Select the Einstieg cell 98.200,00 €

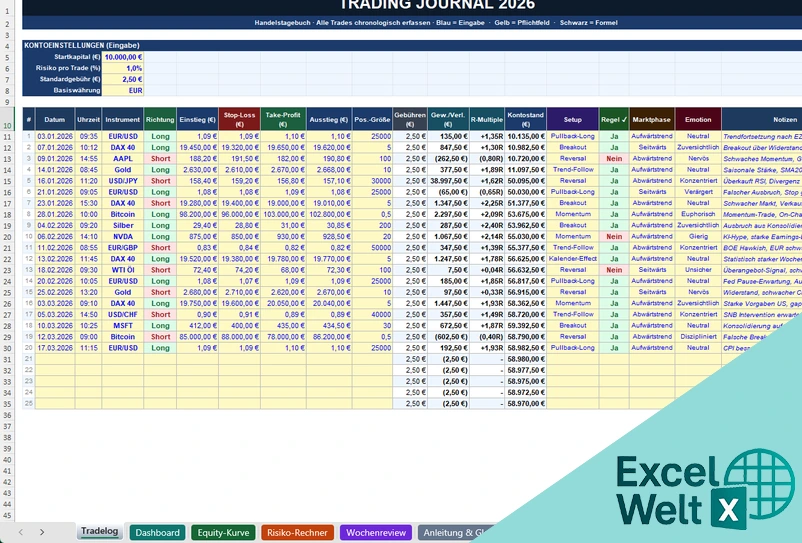coord(197,214)
